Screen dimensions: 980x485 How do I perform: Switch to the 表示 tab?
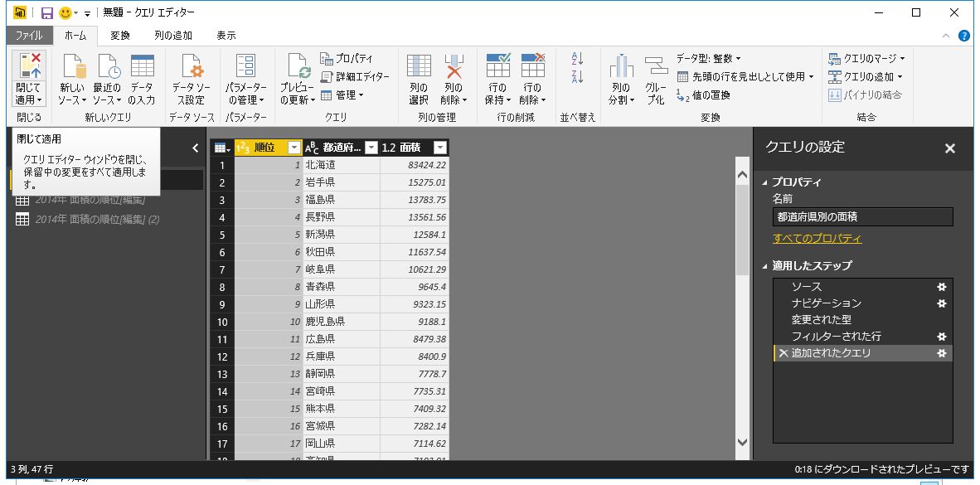226,36
